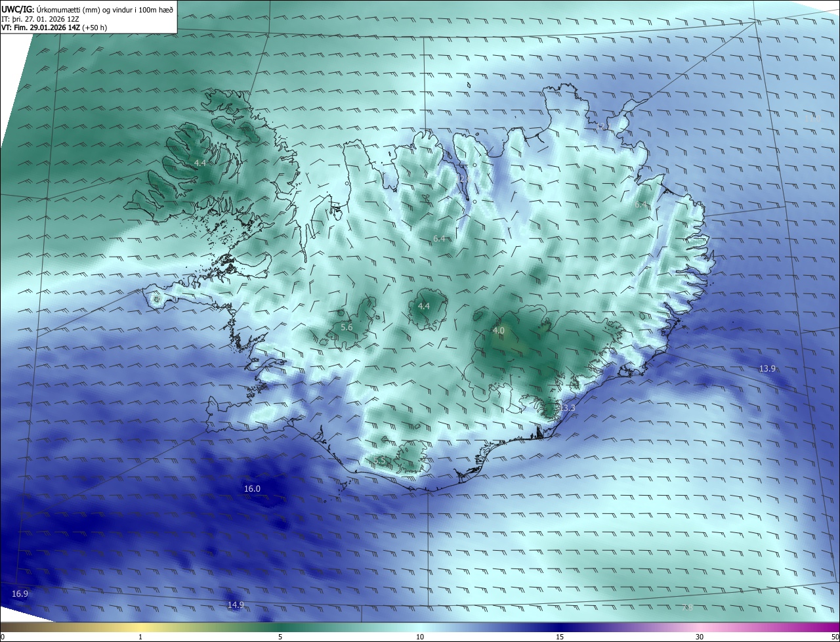Click the 16.9 value label
This screenshot has width=840, height=642.
20,593
